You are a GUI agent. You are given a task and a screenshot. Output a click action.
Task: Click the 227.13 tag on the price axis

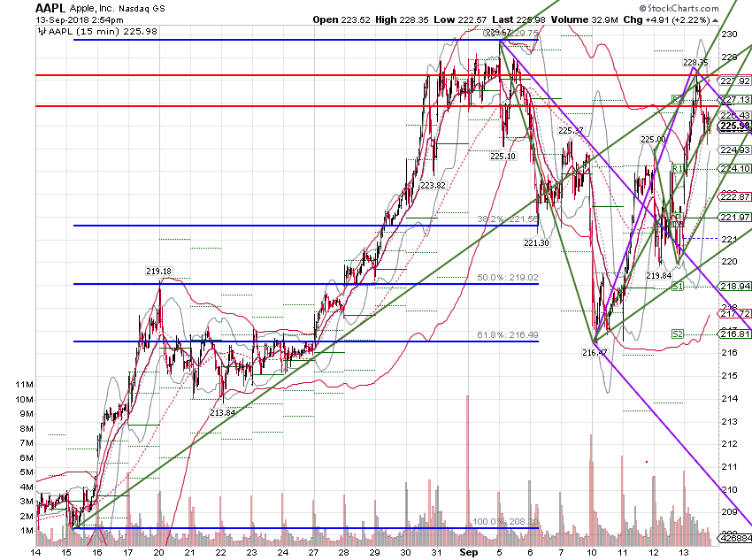point(734,100)
